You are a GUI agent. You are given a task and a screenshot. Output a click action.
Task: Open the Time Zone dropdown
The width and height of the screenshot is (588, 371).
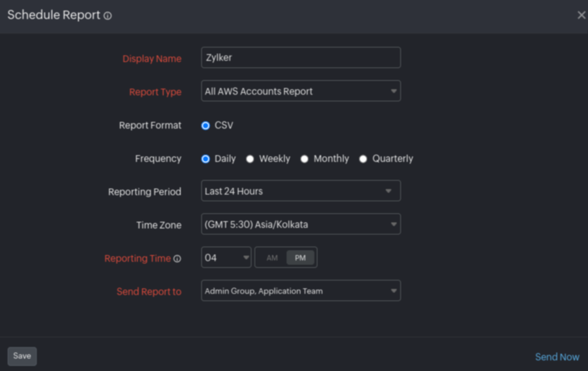click(300, 225)
